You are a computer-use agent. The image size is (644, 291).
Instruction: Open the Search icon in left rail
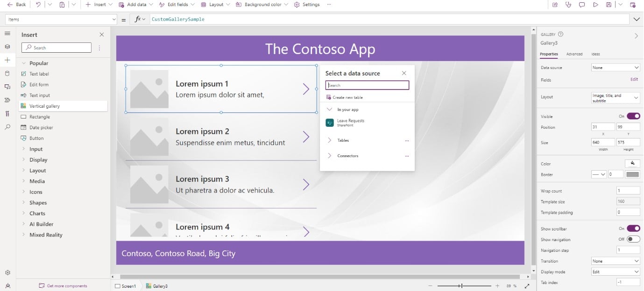[x=7, y=126]
